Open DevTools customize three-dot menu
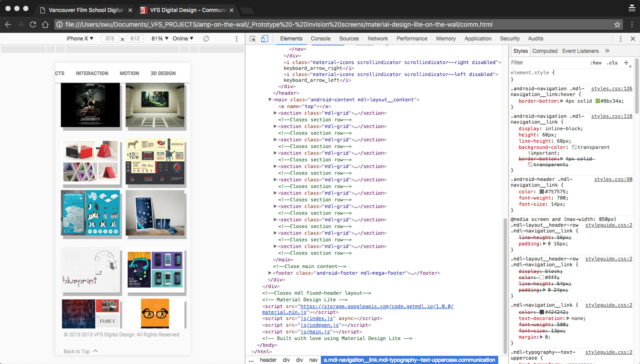The height and width of the screenshot is (364, 640). (621, 39)
